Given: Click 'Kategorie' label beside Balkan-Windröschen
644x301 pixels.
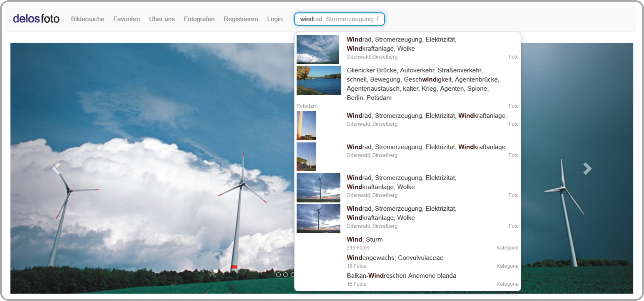Looking at the screenshot, I should pos(507,284).
